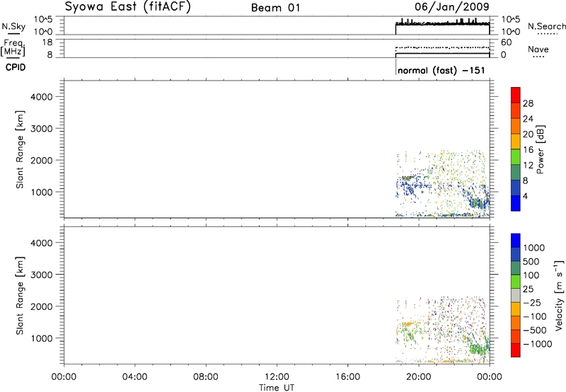This screenshot has height=392, width=566.
Task: Click the date label '06/Jan/2009'
Action: (452, 6)
